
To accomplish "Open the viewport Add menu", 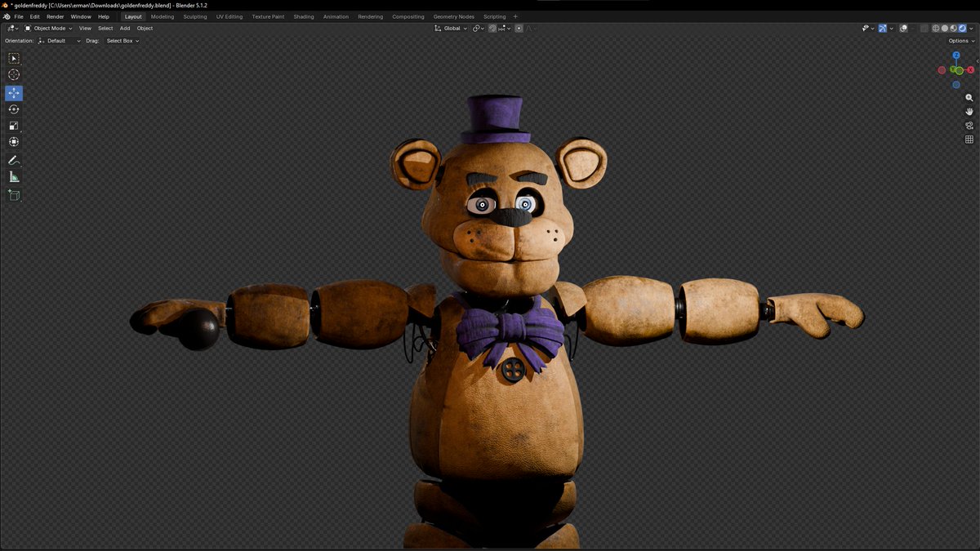I will (x=125, y=29).
